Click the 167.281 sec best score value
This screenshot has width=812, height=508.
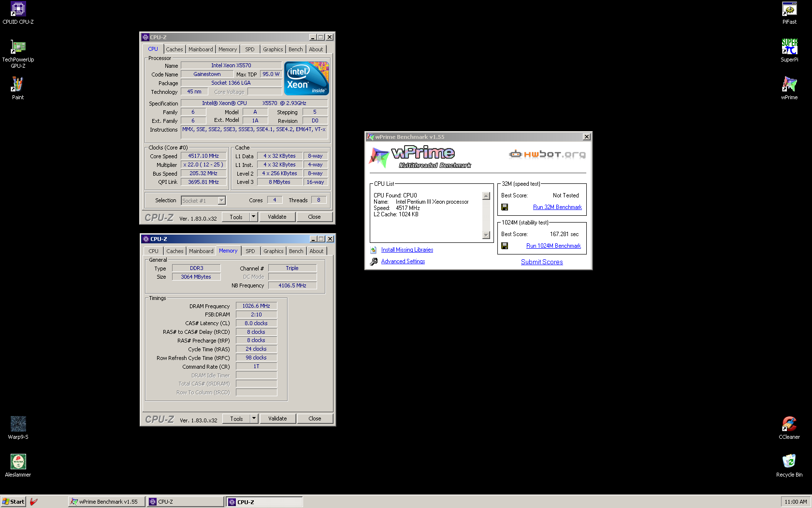click(564, 234)
